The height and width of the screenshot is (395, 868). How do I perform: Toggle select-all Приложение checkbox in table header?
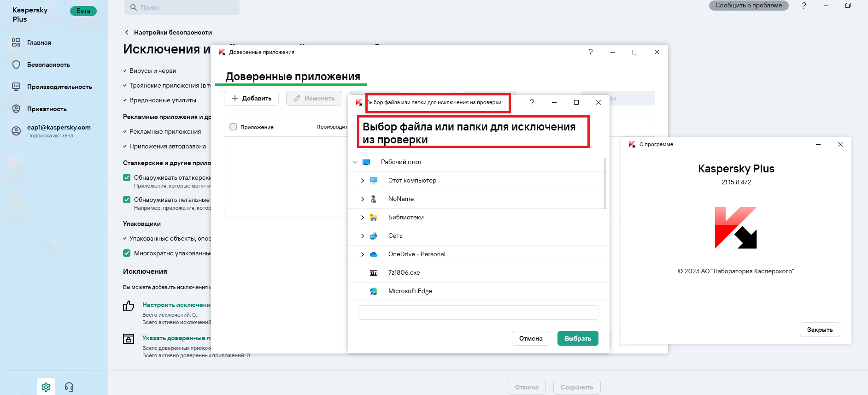[233, 127]
